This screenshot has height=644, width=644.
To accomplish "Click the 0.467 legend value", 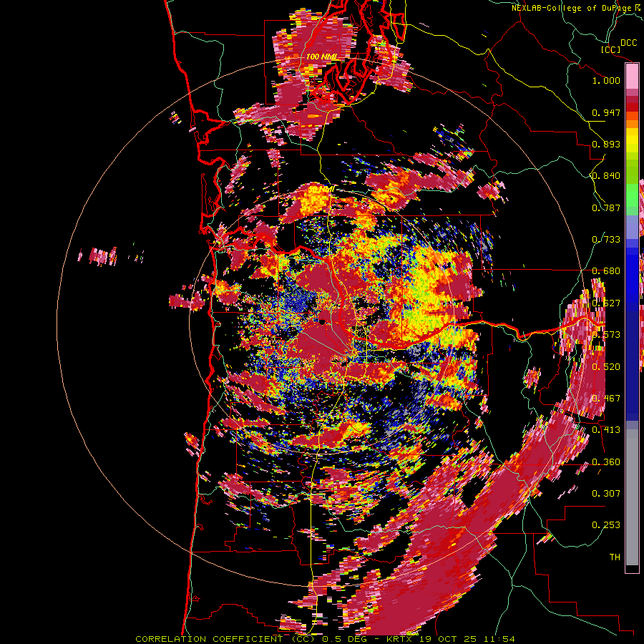I will (606, 399).
